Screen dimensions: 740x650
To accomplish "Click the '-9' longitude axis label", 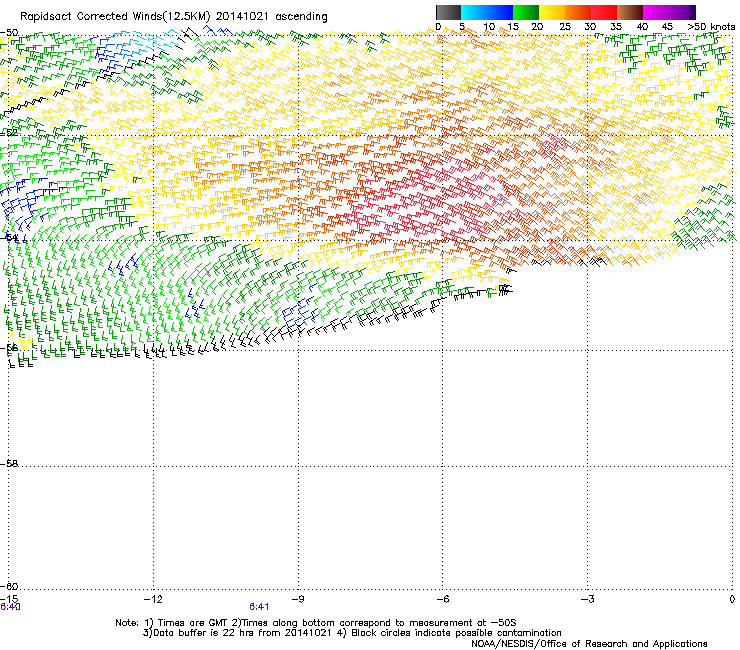I will click(297, 599).
